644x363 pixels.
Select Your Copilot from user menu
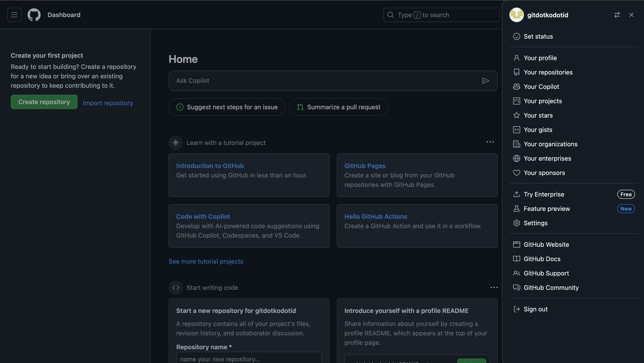pyautogui.click(x=541, y=87)
